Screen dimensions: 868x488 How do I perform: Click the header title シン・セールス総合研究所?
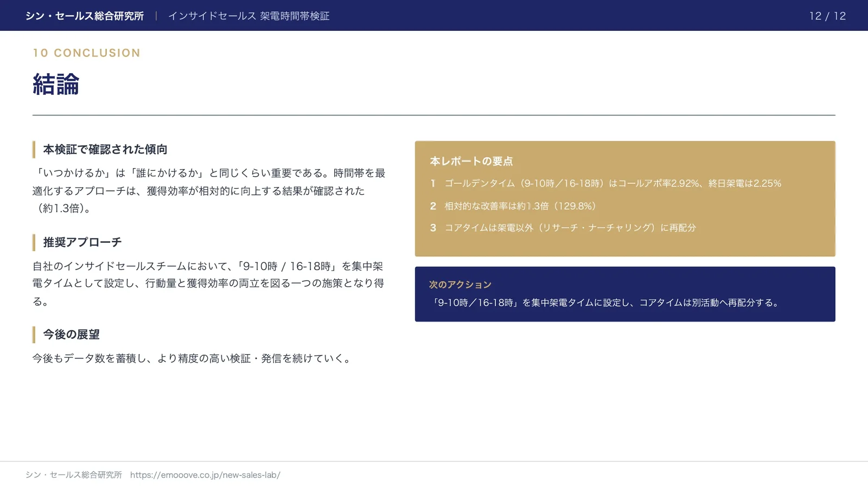85,16
